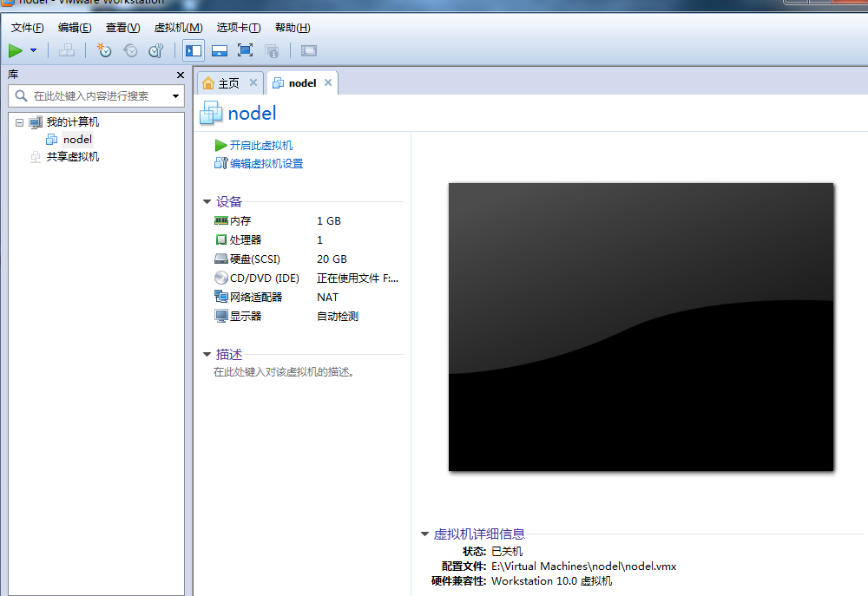Screen dimensions: 868x596
Task: Click the Unity mode toolbar icon
Action: [x=272, y=51]
